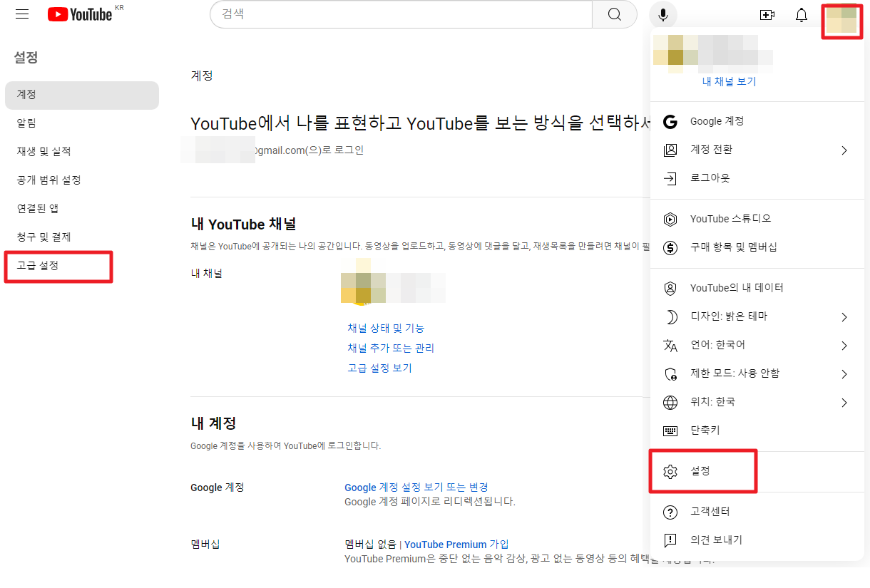Click the restricted mode lock icon
This screenshot has height=588, width=870.
coord(670,373)
